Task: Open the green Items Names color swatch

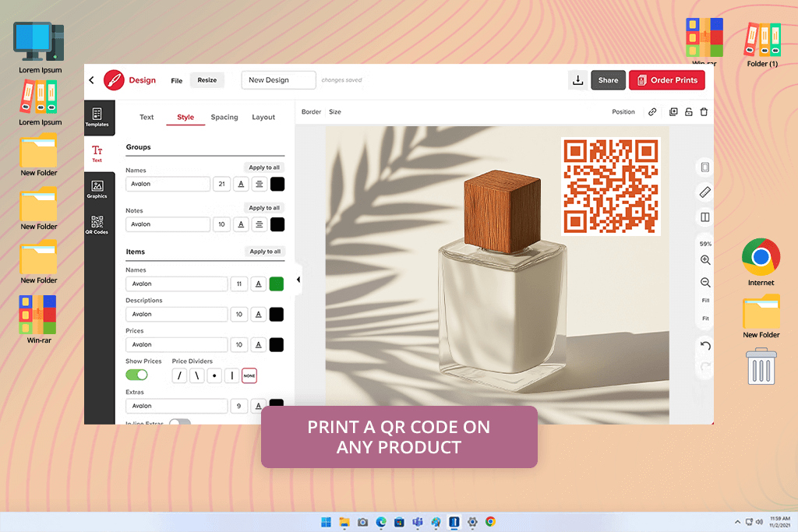Action: pyautogui.click(x=277, y=284)
